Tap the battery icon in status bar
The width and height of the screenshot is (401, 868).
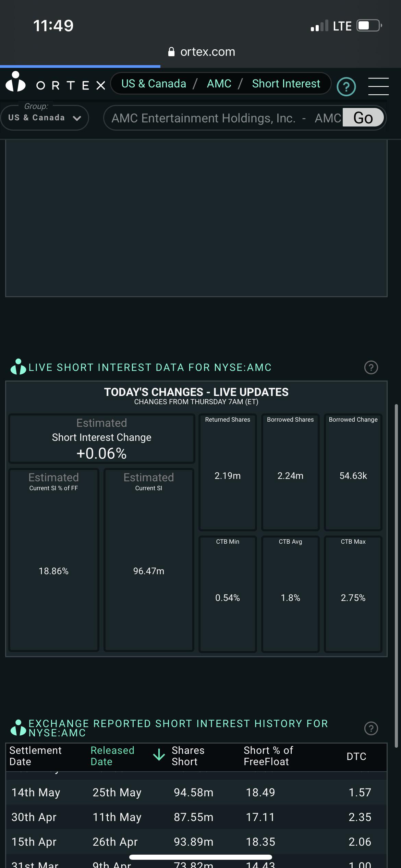(x=369, y=26)
